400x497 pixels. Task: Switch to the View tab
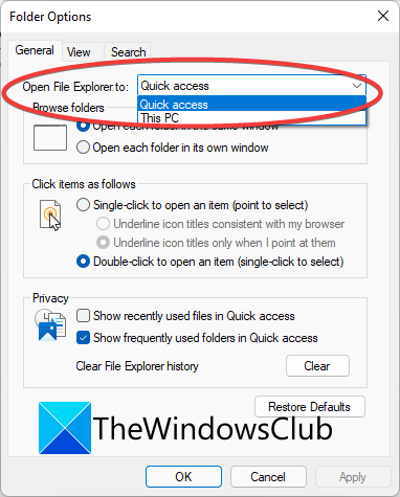[79, 52]
